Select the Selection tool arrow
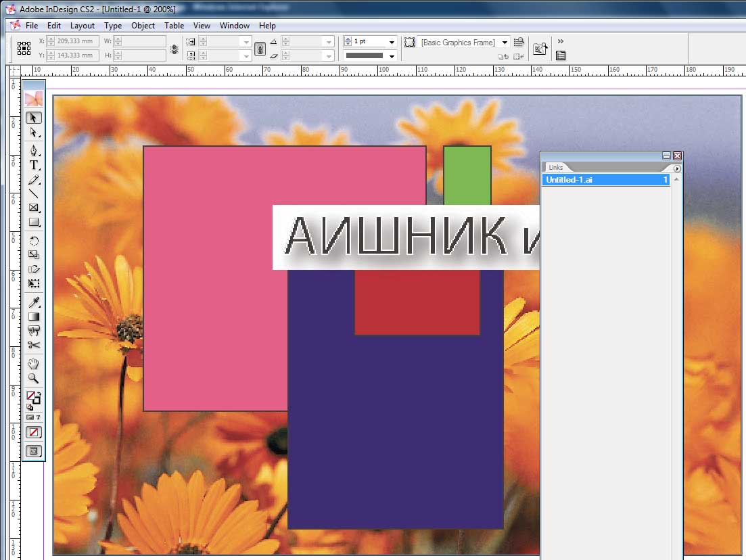 point(33,118)
